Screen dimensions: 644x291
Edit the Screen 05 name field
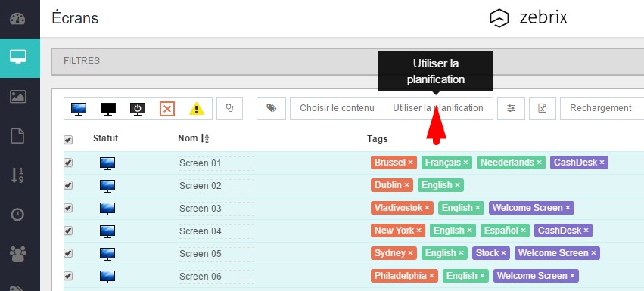[216, 254]
